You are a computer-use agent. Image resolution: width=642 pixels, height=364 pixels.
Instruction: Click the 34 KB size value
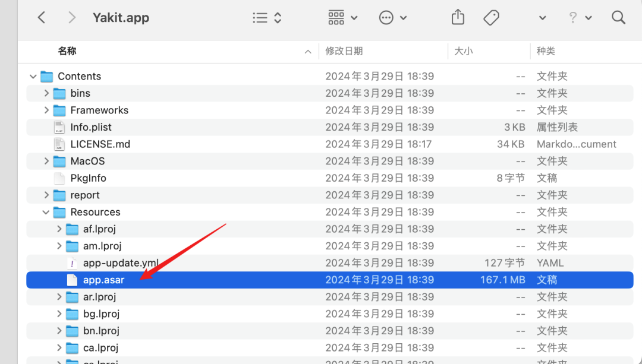click(x=511, y=144)
